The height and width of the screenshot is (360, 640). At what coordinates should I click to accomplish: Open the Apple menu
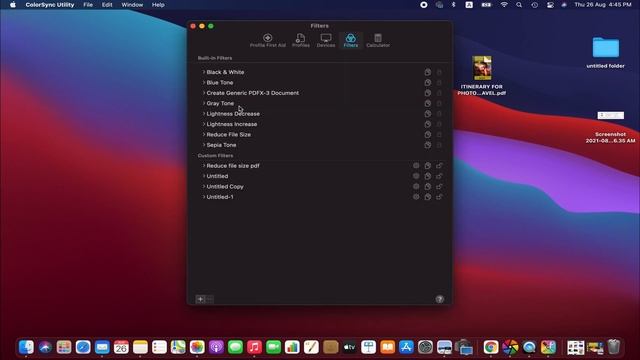13,5
